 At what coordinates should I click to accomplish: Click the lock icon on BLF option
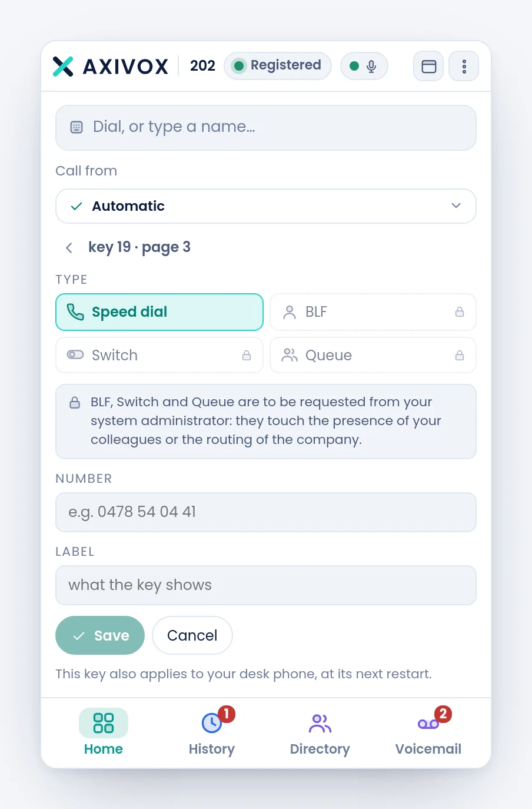click(460, 312)
